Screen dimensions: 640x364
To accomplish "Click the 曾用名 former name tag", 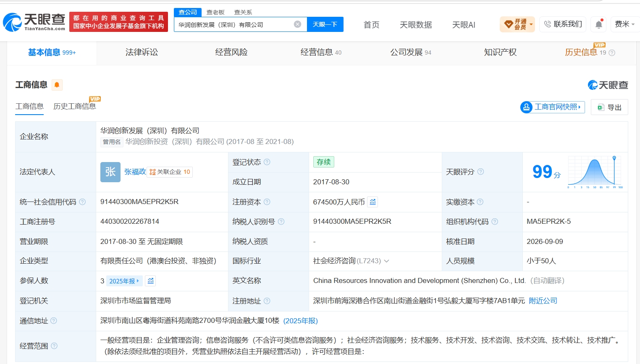I will (x=112, y=142).
